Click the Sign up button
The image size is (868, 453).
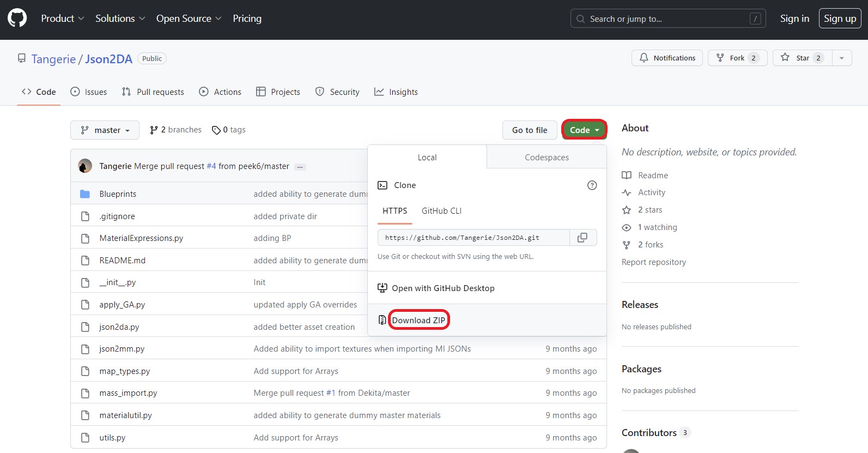point(840,19)
